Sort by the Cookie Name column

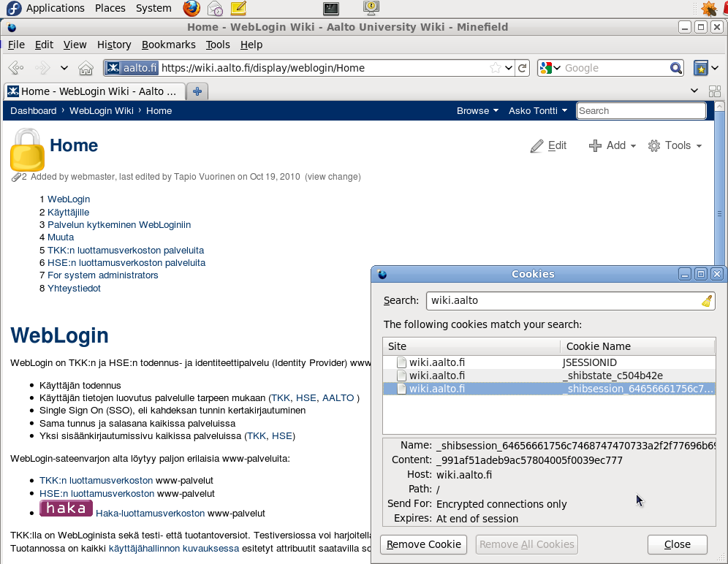coord(637,346)
